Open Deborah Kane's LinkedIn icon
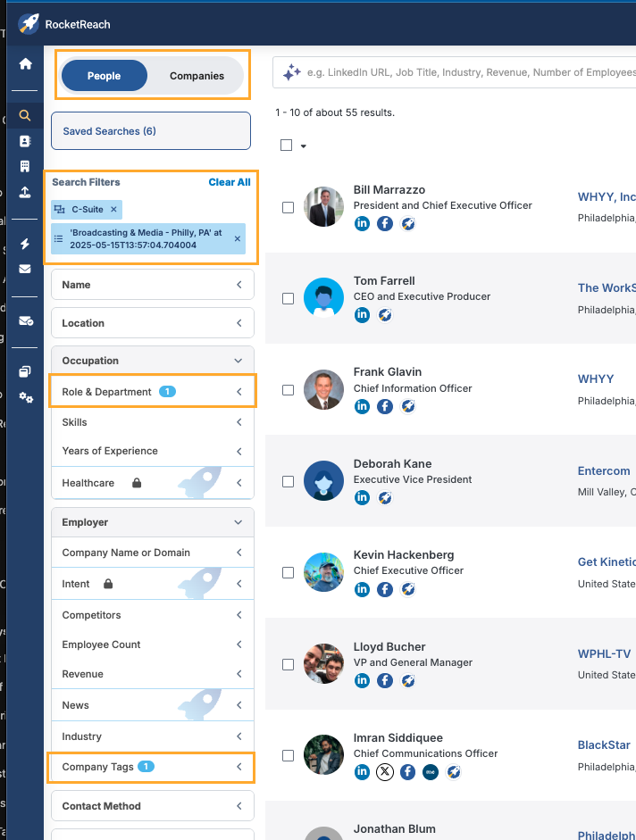This screenshot has height=840, width=636. tap(362, 498)
